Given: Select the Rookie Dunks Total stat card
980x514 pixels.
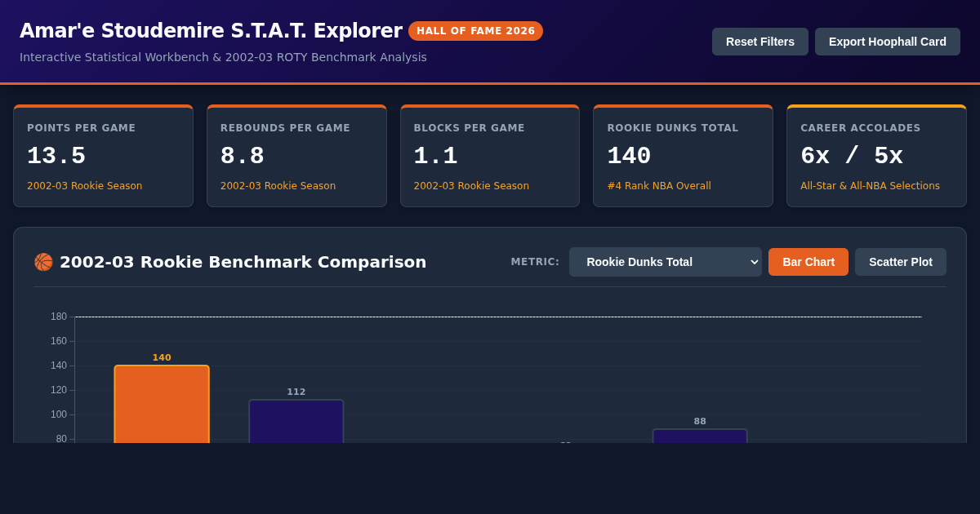Looking at the screenshot, I should point(683,156).
